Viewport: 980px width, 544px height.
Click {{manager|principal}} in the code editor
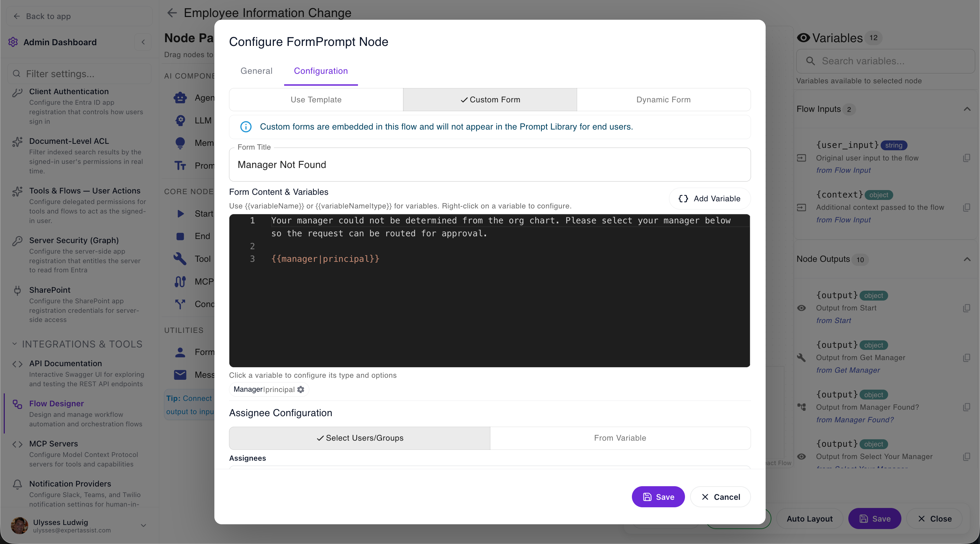(325, 259)
